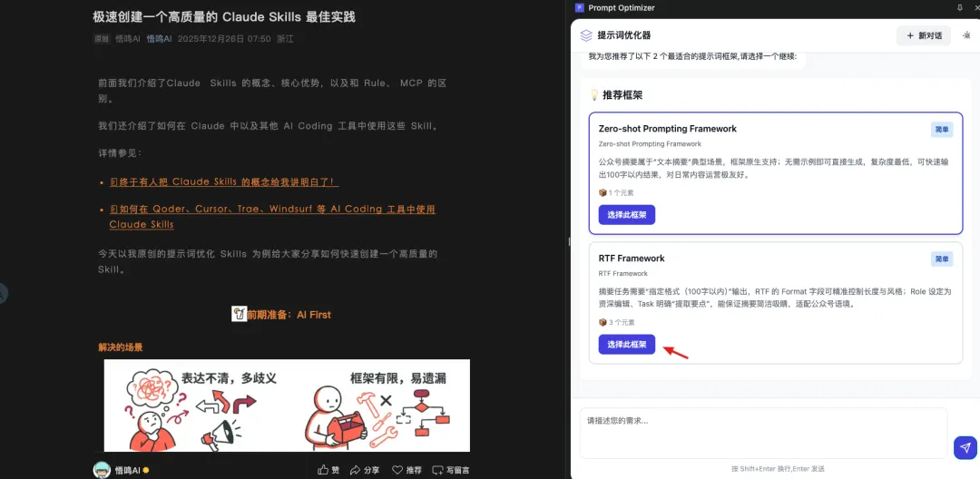Click the publish date 2025年12月26日 07:50
980x479 pixels.
pyautogui.click(x=224, y=39)
